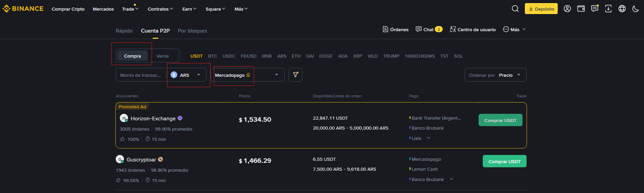
Task: Open the Chat link
Action: [428, 29]
